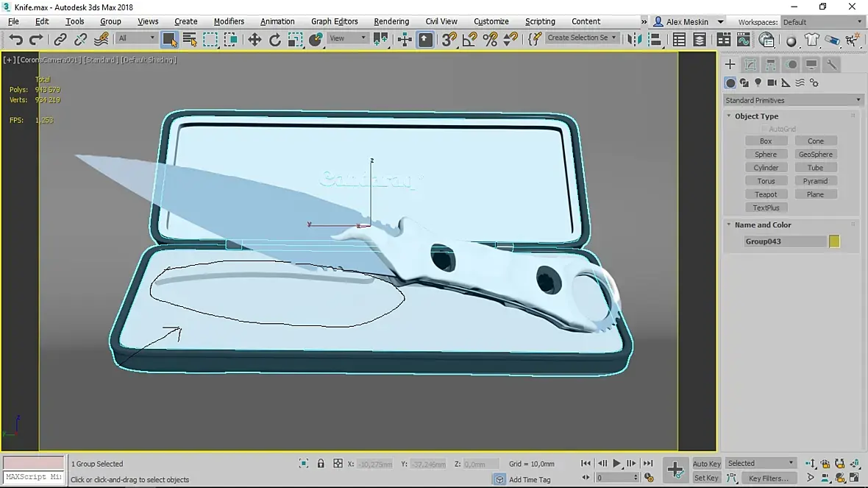This screenshot has width=868, height=488.
Task: Select the Move tool in toolbar
Action: click(255, 40)
